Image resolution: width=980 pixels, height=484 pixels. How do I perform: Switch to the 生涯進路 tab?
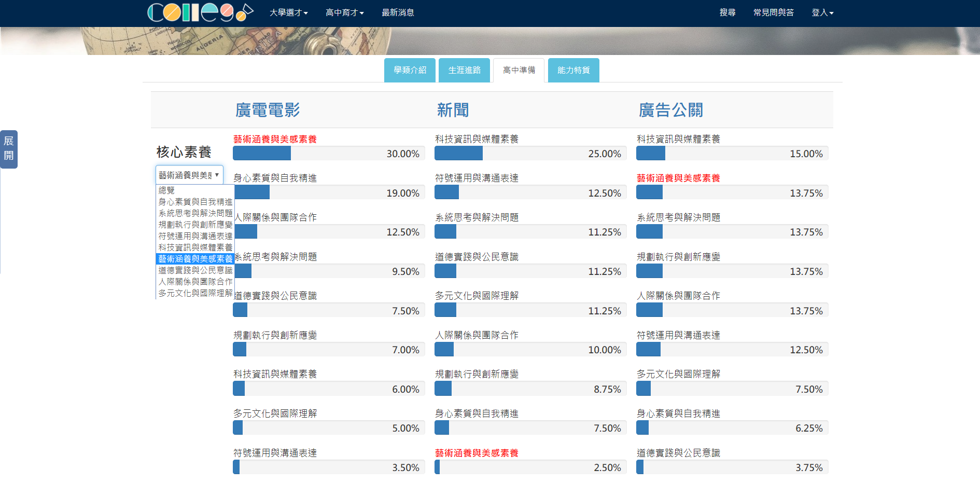464,70
